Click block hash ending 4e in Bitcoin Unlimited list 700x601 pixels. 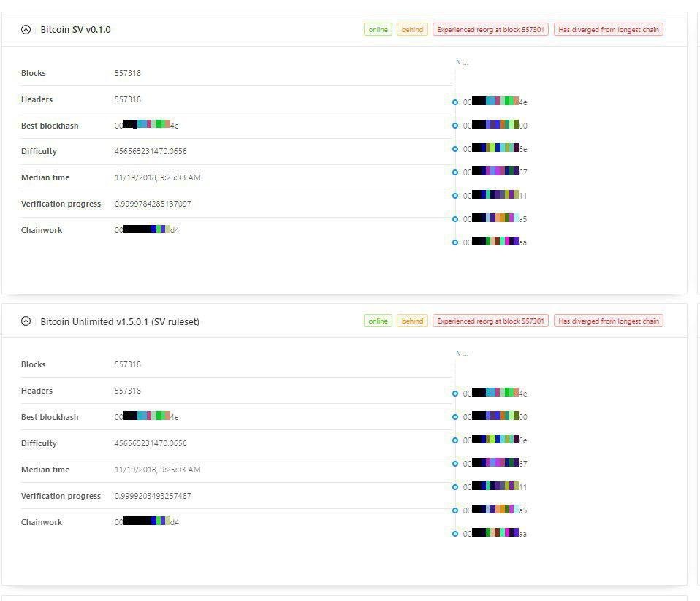[x=495, y=393]
